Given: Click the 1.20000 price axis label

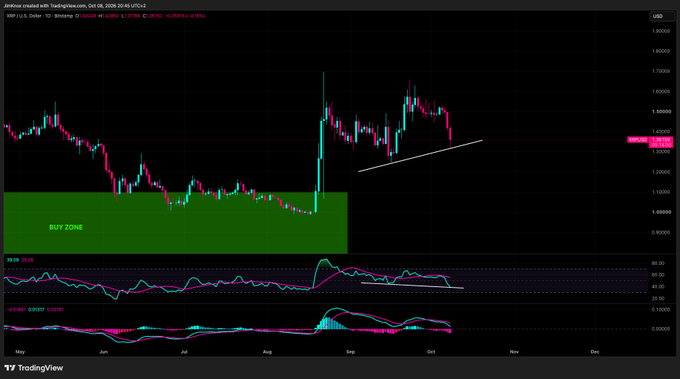Looking at the screenshot, I should pos(661,172).
